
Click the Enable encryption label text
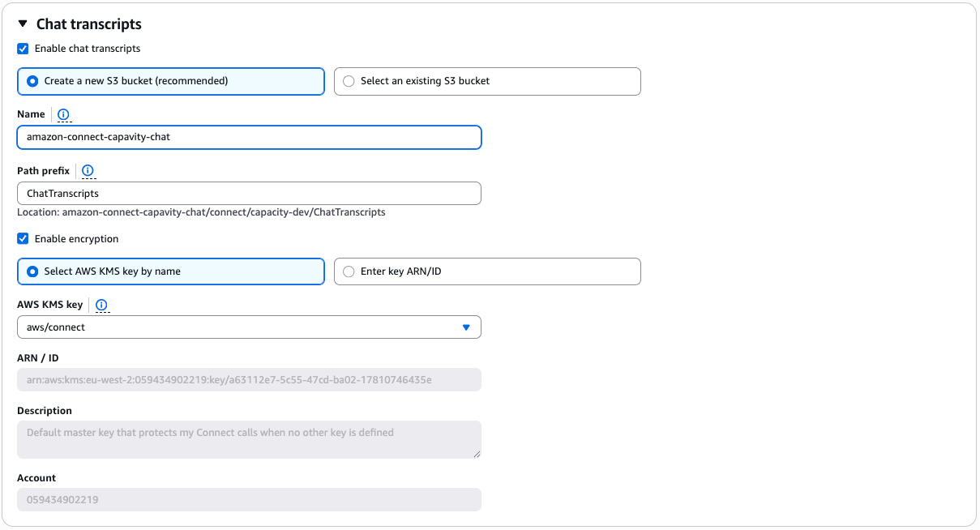click(x=76, y=239)
